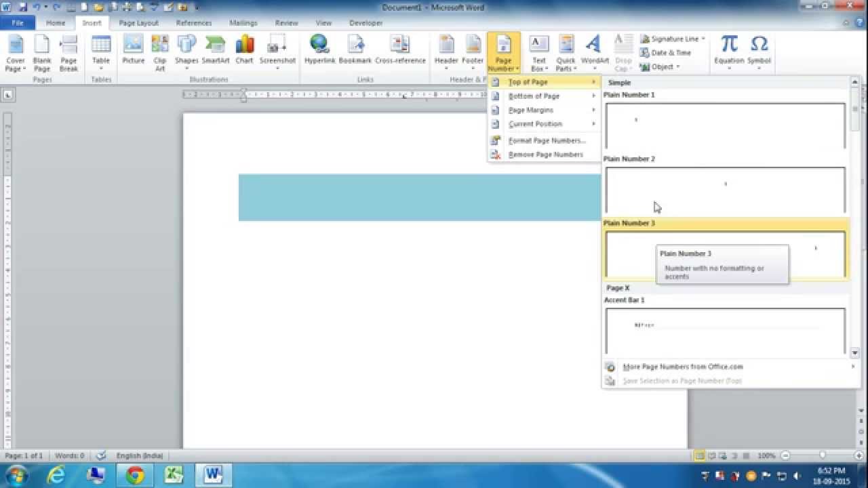Expand Bottom of Page submenu
The image size is (868, 488).
click(x=544, y=96)
